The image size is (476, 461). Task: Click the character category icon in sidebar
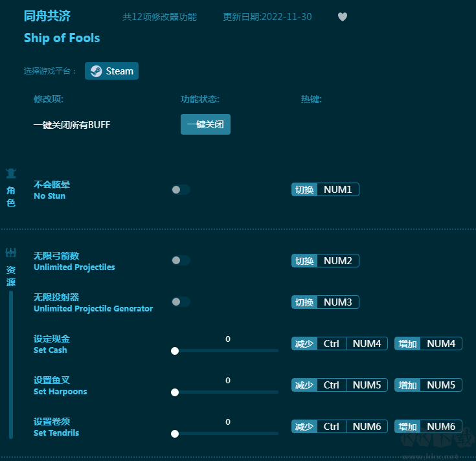(11, 174)
